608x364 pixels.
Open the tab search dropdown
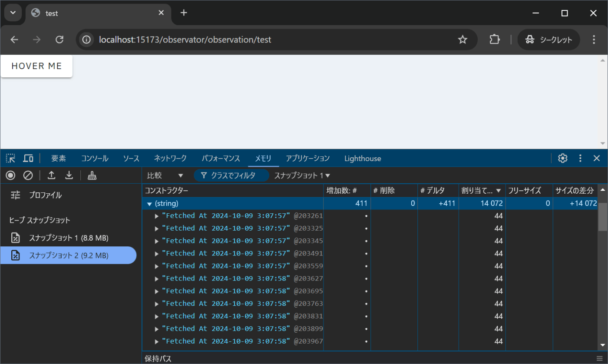pyautogui.click(x=13, y=13)
